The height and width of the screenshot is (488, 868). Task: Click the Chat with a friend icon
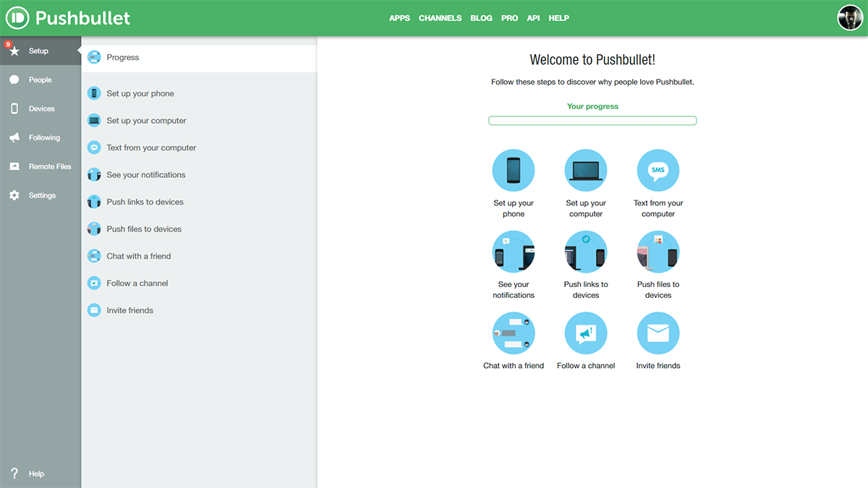[514, 333]
